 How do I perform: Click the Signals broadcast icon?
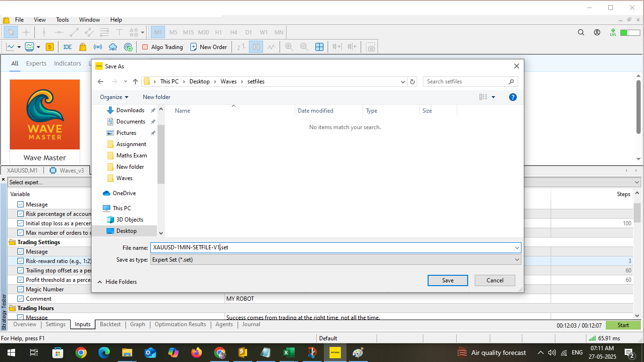coord(98,47)
